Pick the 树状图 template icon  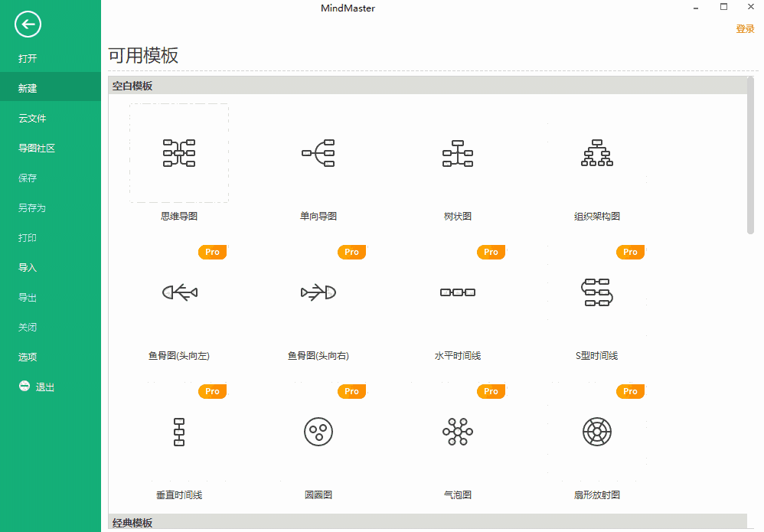458,153
